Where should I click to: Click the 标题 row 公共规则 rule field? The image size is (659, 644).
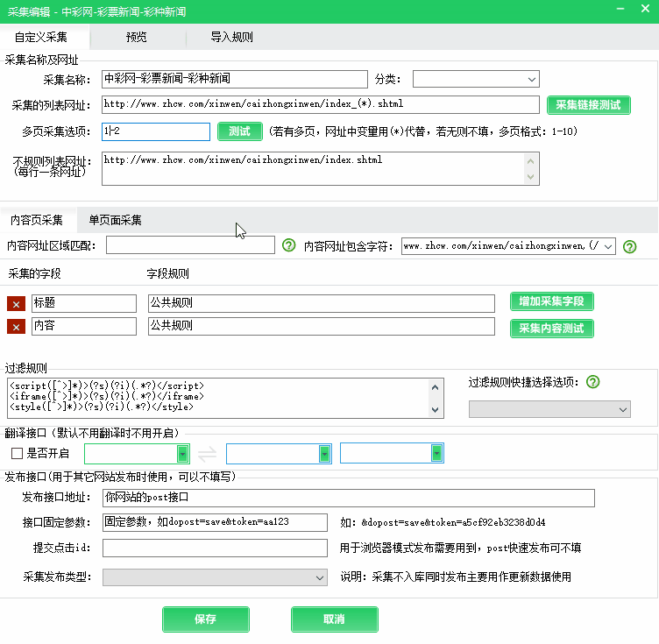coord(321,303)
